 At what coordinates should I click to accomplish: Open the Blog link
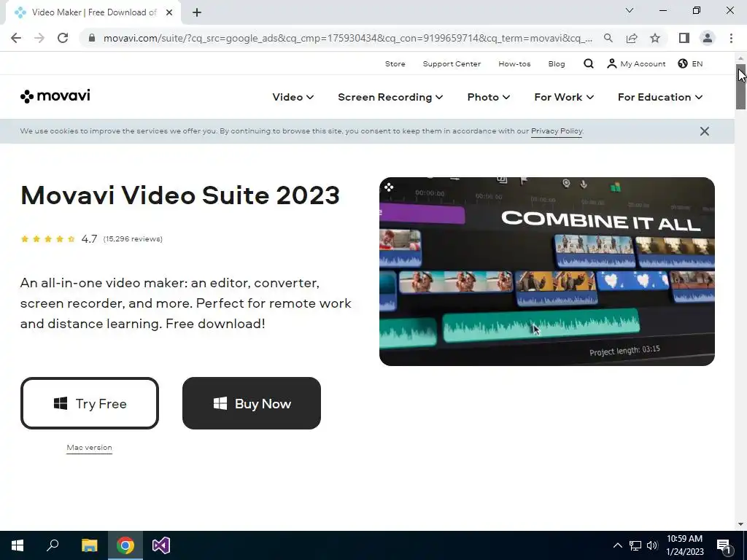556,64
